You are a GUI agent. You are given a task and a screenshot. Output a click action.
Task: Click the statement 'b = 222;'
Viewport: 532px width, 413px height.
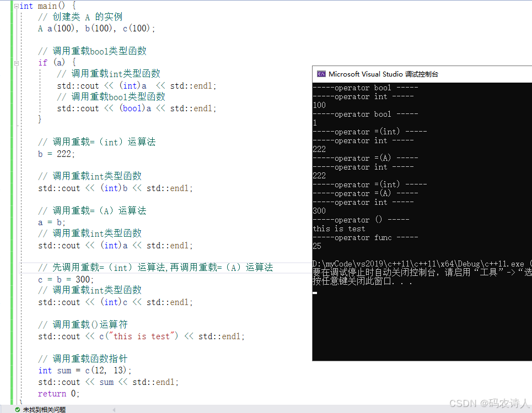tap(56, 154)
